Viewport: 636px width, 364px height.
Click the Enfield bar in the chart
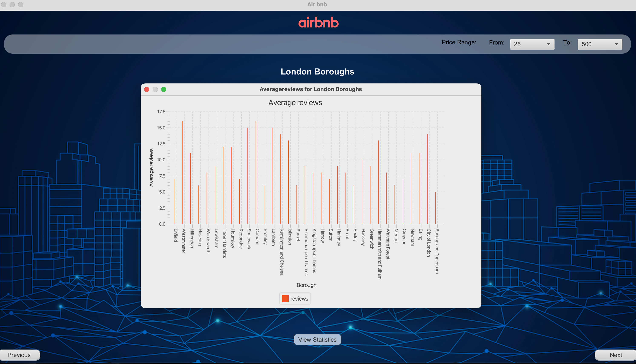[x=174, y=202]
